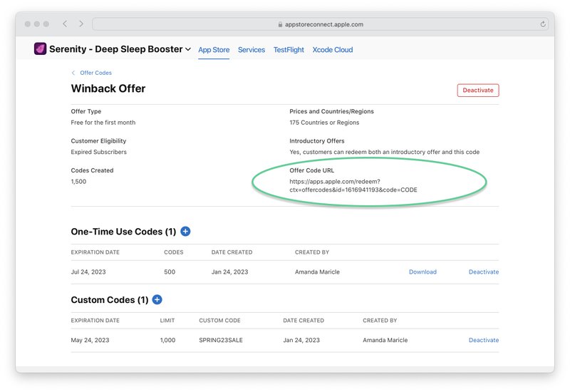Click Amanda Maricle in SPRING23SALE row

tap(385, 340)
